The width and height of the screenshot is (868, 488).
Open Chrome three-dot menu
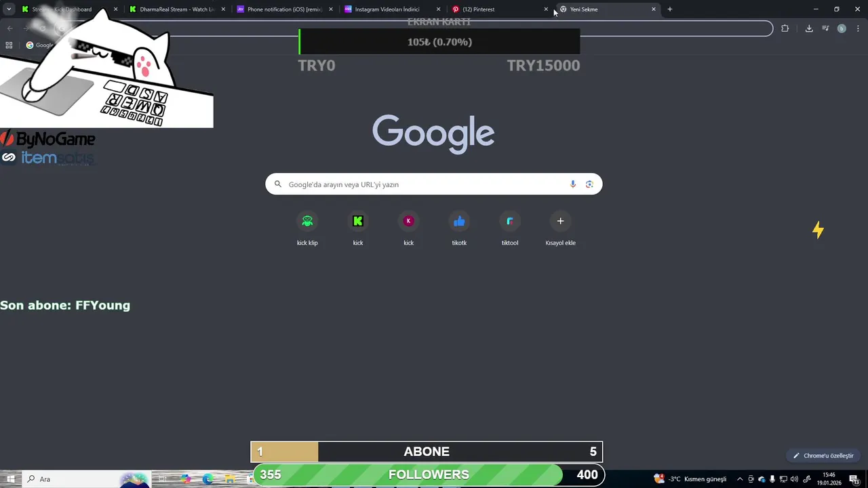coord(857,28)
